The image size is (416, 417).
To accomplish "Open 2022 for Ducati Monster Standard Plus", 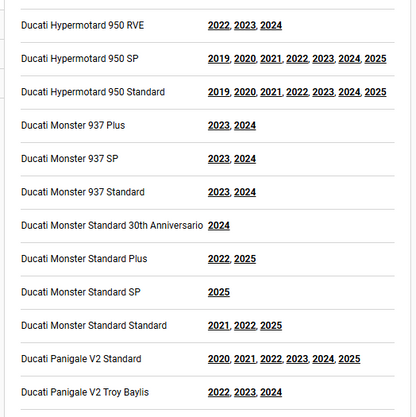I will 219,259.
